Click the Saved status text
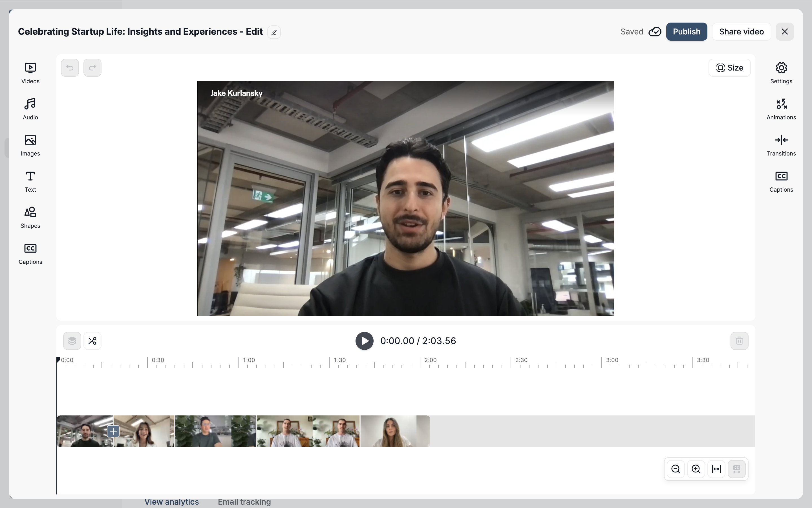This screenshot has height=508, width=812. coord(632,32)
